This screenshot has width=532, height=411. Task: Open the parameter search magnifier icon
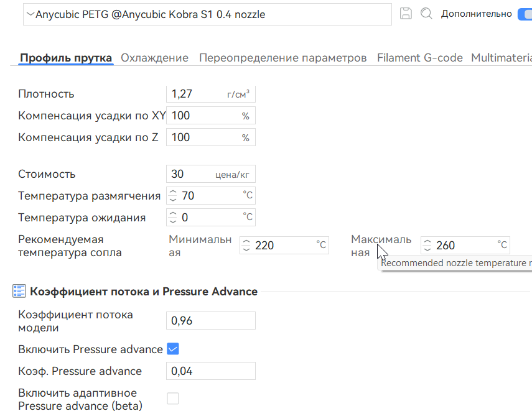coord(426,13)
